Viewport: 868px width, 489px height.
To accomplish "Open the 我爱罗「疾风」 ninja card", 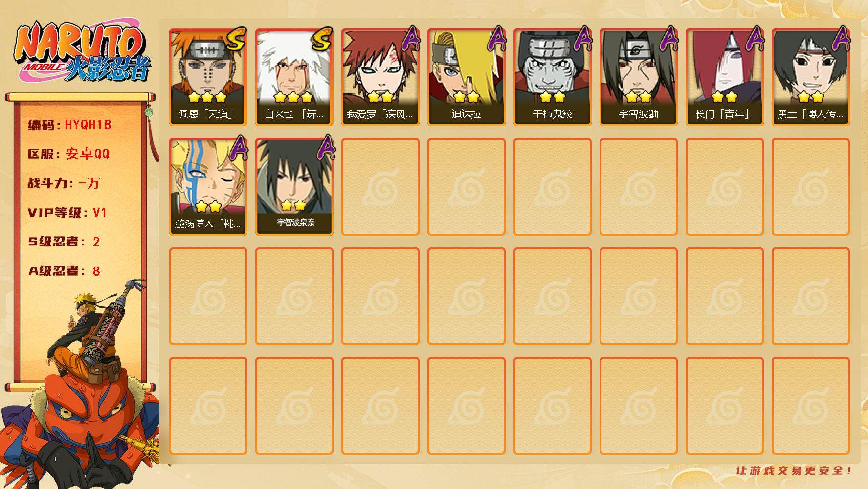I will (x=380, y=77).
